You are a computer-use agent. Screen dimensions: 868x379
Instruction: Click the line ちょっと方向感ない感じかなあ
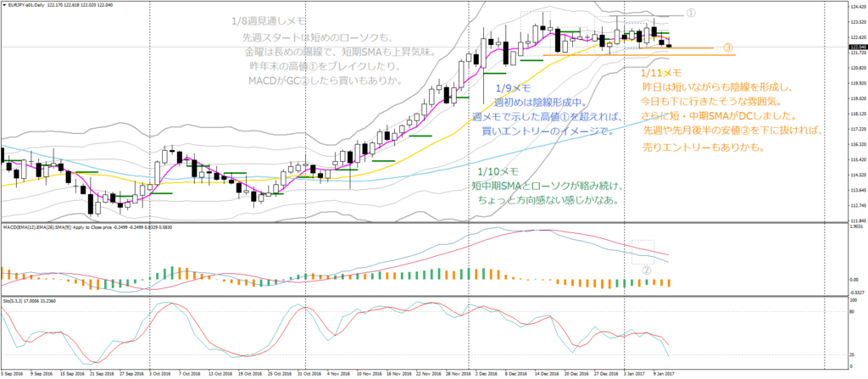547,199
